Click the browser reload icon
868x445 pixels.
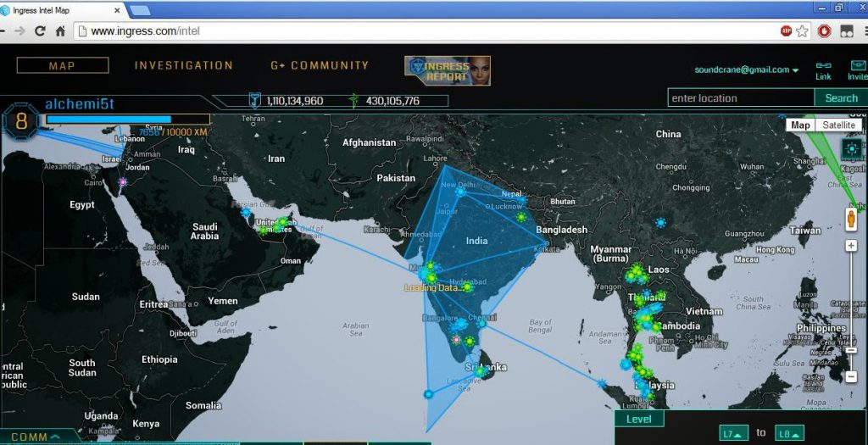[x=40, y=31]
